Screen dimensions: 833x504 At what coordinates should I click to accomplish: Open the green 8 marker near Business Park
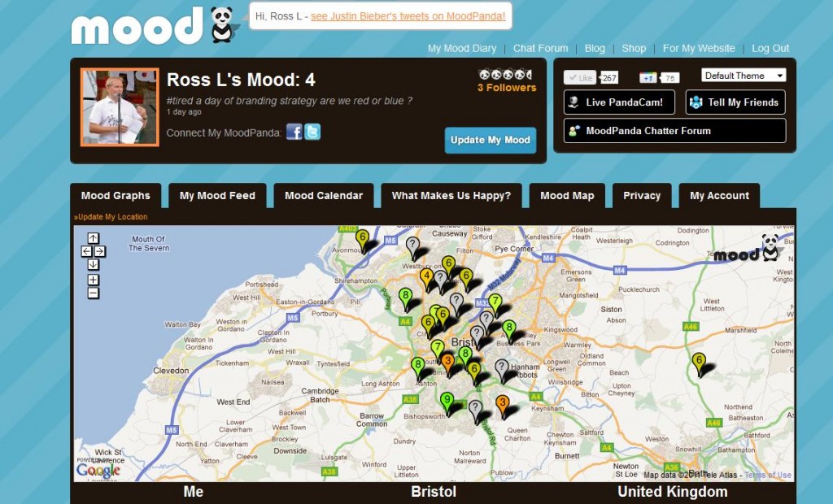coord(509,330)
